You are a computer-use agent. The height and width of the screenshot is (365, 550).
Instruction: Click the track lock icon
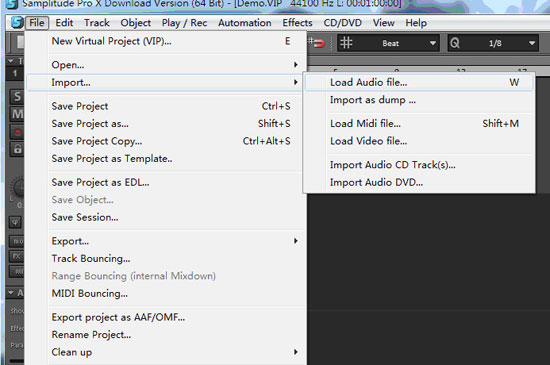coord(17,149)
